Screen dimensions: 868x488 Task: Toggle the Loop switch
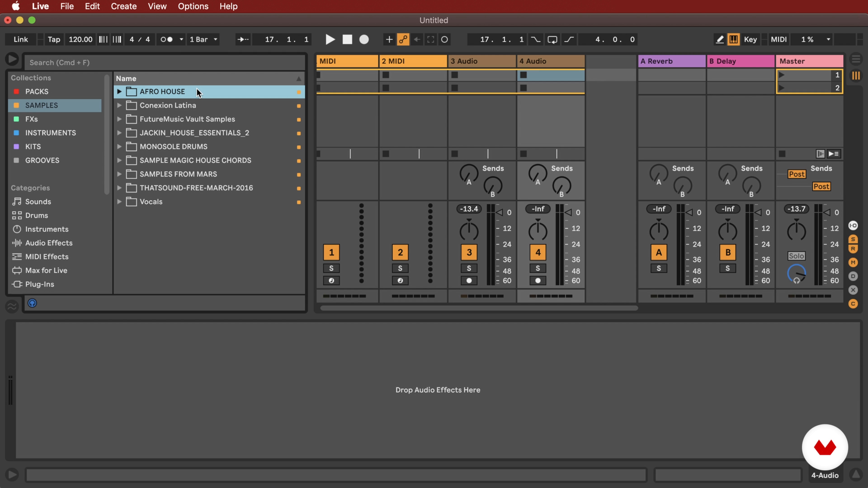[552, 39]
